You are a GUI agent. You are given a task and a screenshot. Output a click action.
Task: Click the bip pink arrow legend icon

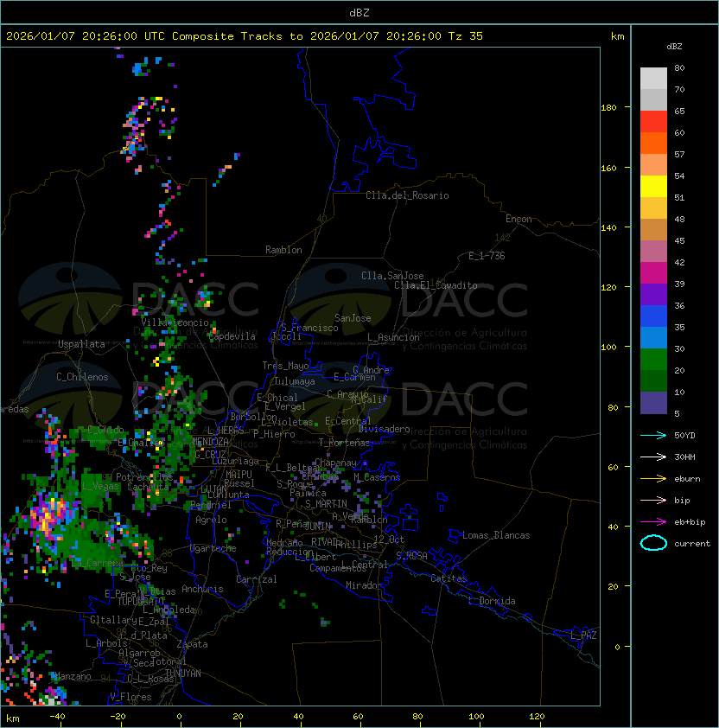click(x=653, y=501)
